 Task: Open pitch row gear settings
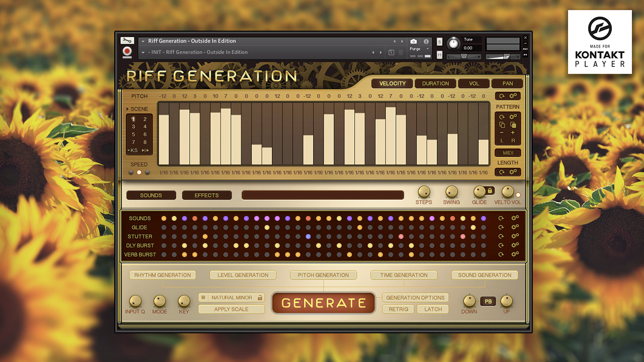point(513,96)
